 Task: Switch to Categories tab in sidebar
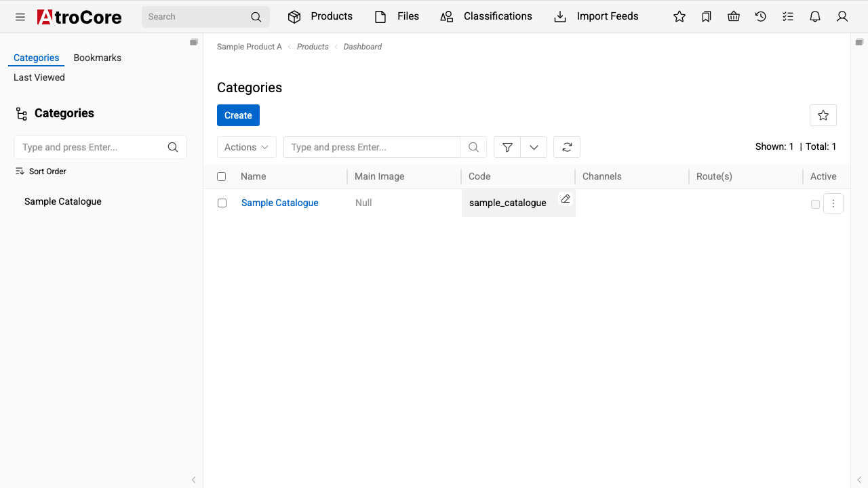[x=37, y=58]
